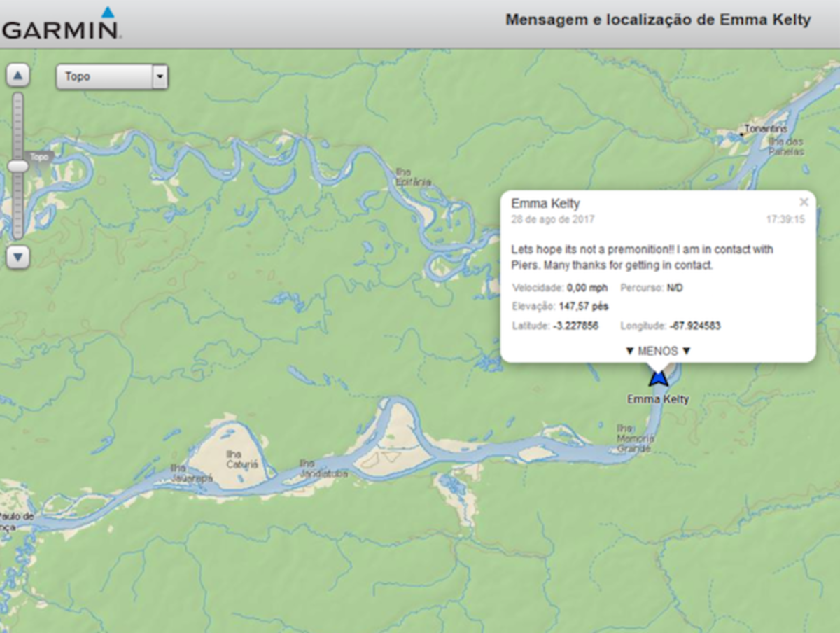Click the Ilha Epifânia map label
840x633 pixels.
(x=413, y=177)
